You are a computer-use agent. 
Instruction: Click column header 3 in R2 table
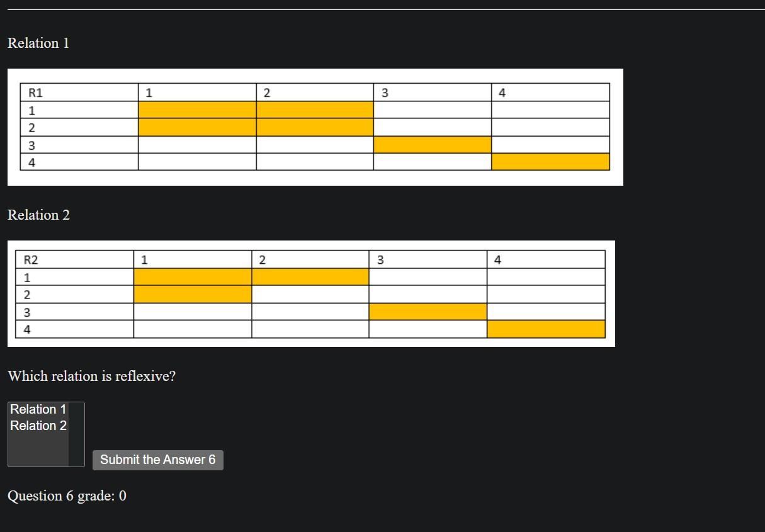point(428,259)
